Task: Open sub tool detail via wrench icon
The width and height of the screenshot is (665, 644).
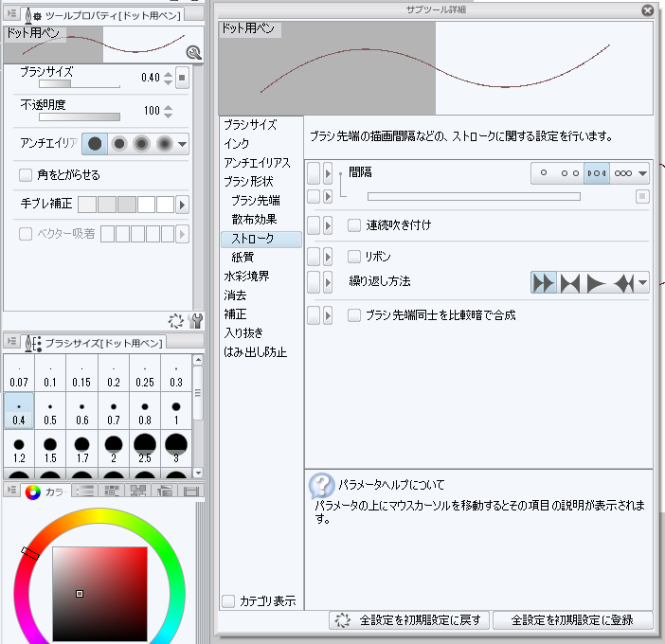Action: click(196, 321)
